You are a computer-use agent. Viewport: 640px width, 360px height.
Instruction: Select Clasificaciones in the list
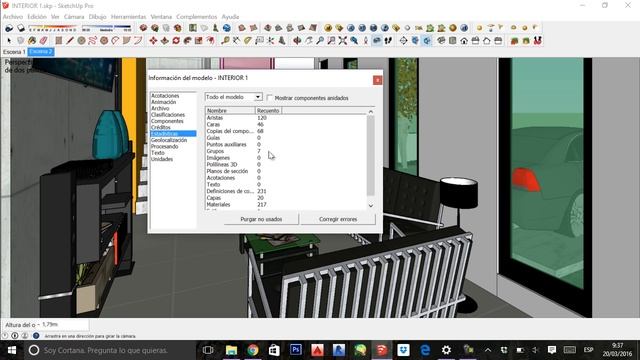click(168, 115)
